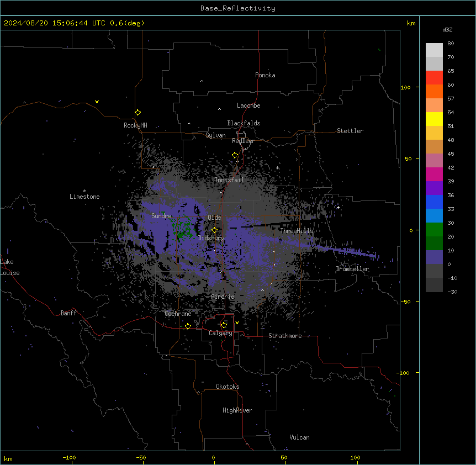Select the white asterisk above Limestone label
This screenshot has height=465, width=476.
pos(84,191)
